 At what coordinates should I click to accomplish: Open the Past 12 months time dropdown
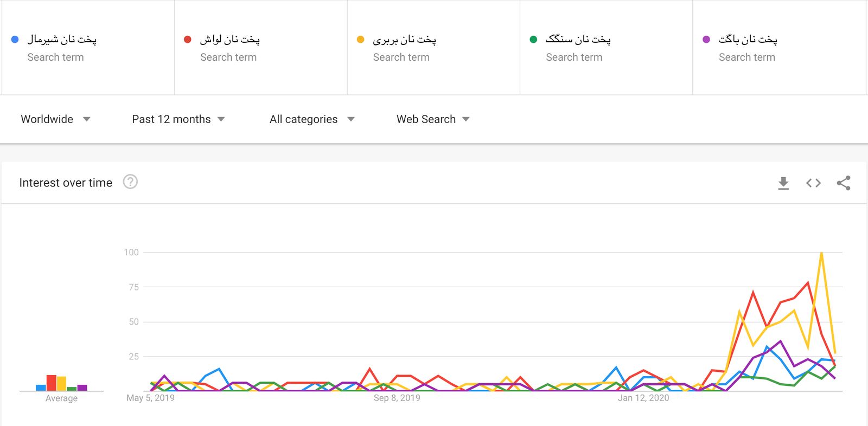178,119
